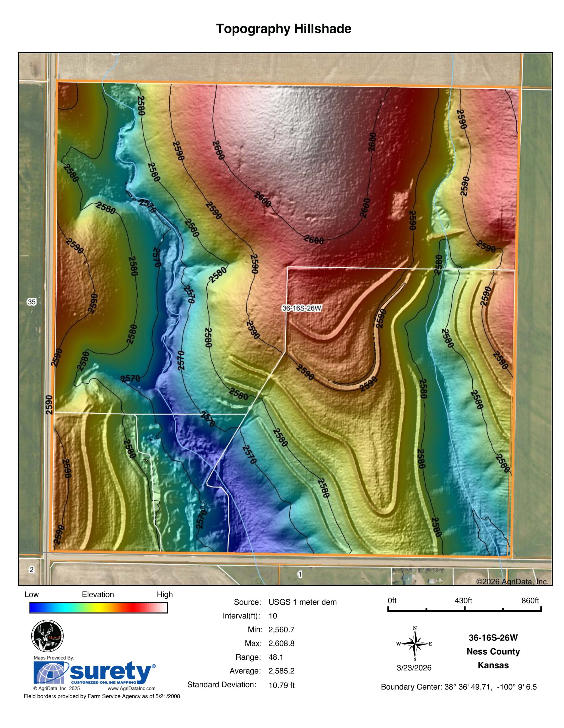Click the compass rose north arrow
This screenshot has height=728, width=564.
[x=415, y=644]
